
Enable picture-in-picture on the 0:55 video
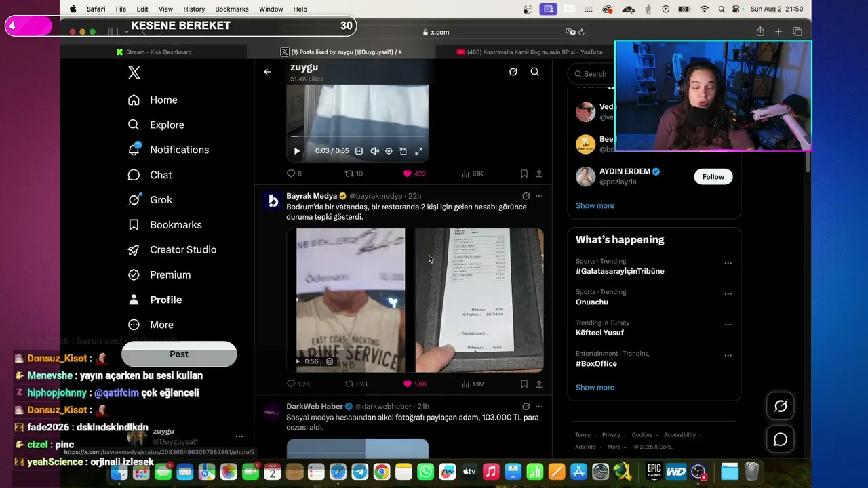point(403,151)
